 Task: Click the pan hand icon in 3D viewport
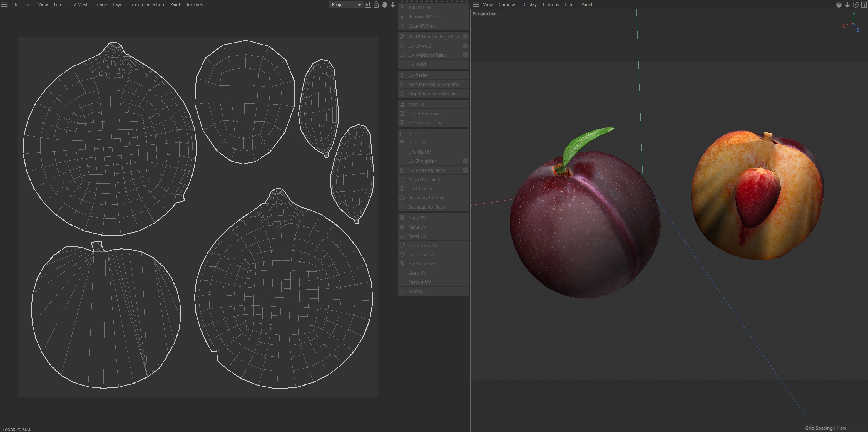point(839,5)
